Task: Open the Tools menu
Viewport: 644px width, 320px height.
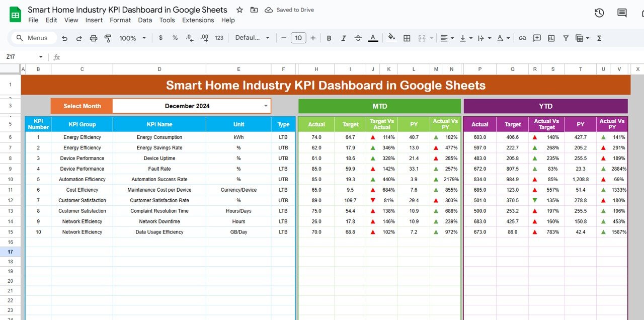Action: [x=167, y=20]
